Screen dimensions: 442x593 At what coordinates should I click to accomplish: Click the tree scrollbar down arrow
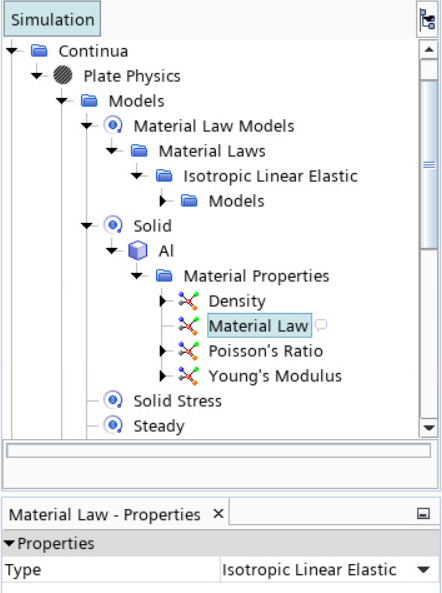429,428
